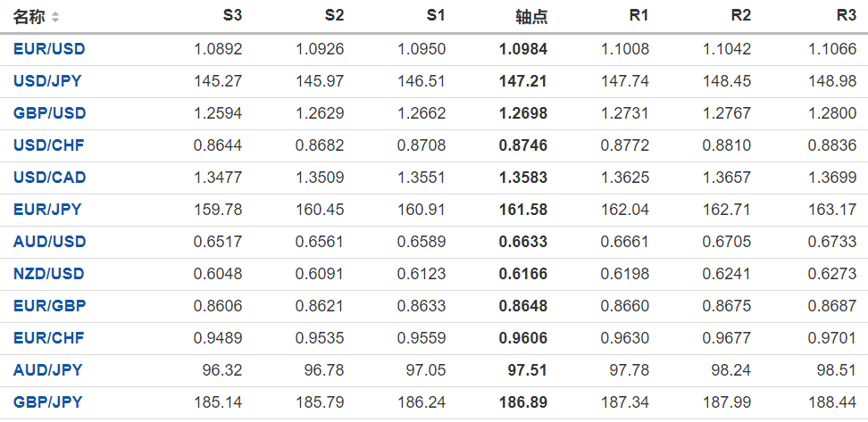Open the GBP/JPY pair link
This screenshot has height=422, width=868.
(47, 402)
